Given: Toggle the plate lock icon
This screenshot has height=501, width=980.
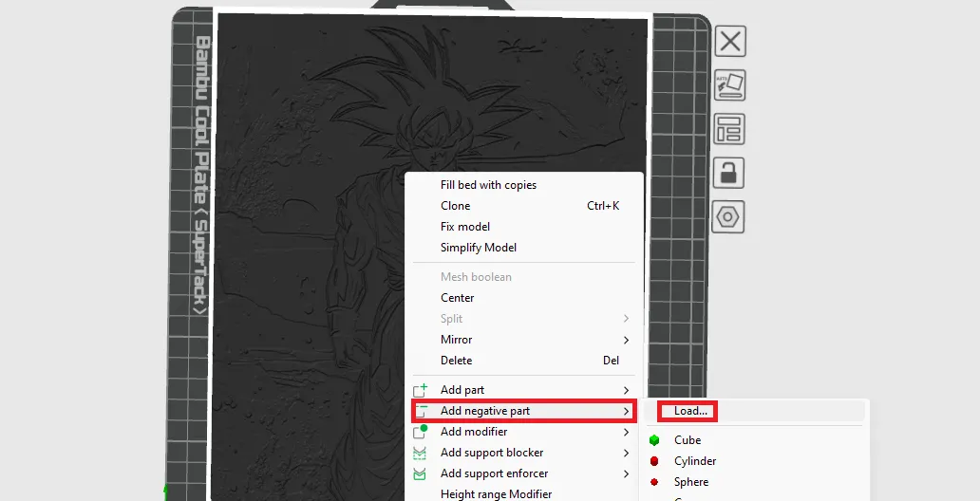Looking at the screenshot, I should 728,173.
